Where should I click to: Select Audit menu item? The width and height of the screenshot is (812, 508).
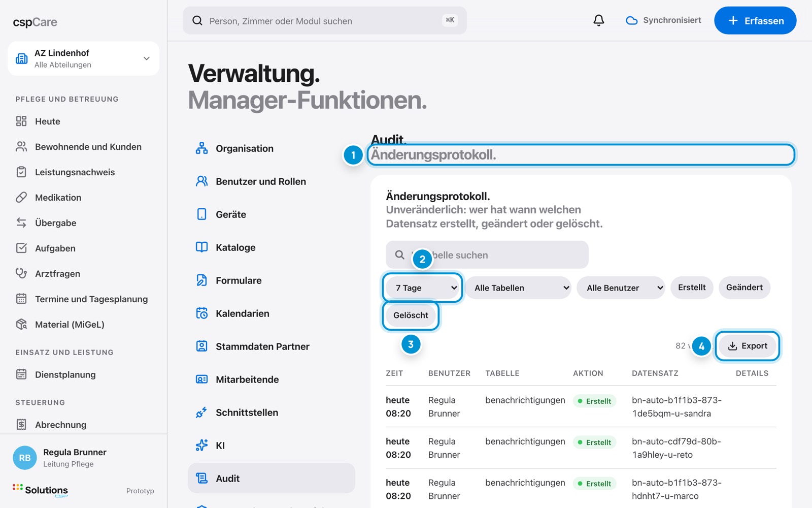(272, 478)
